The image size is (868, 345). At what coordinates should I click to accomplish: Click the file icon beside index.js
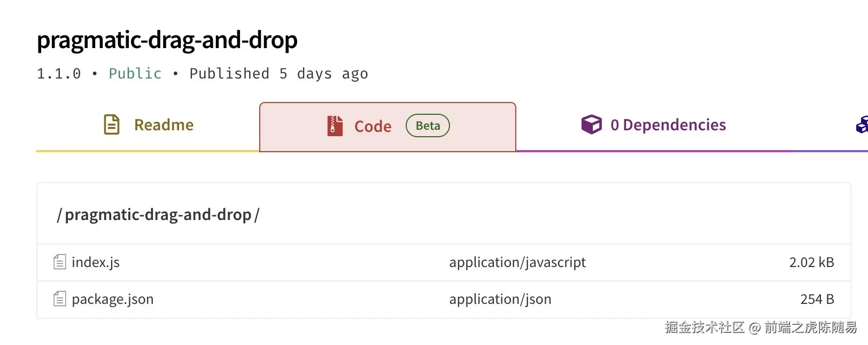coord(60,262)
